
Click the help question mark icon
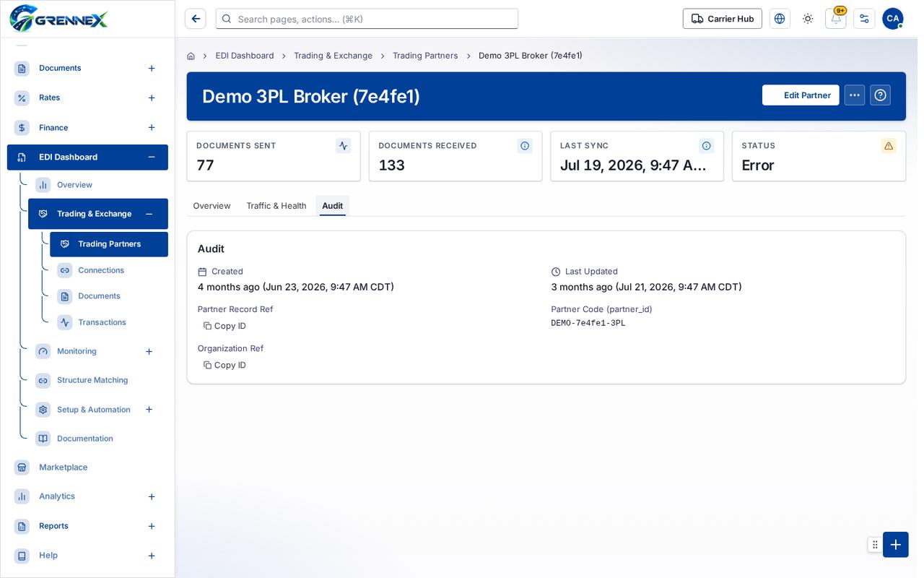(880, 95)
